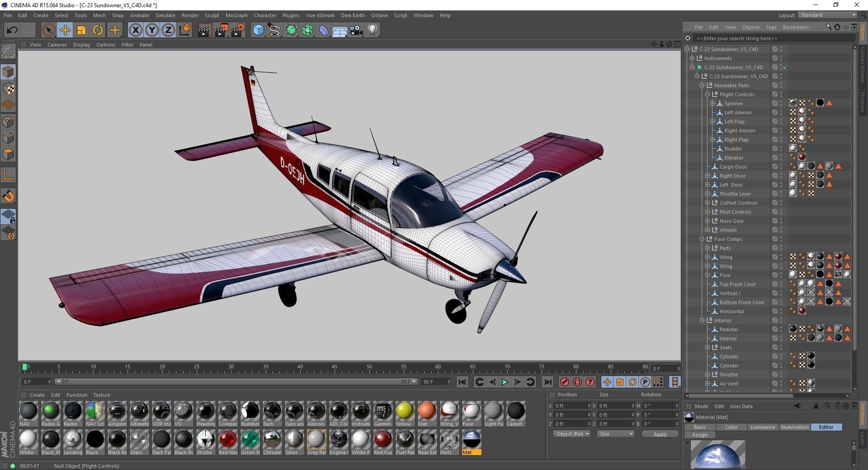Open the Assign material tab
Viewport: 868px width, 470px height.
[x=699, y=435]
